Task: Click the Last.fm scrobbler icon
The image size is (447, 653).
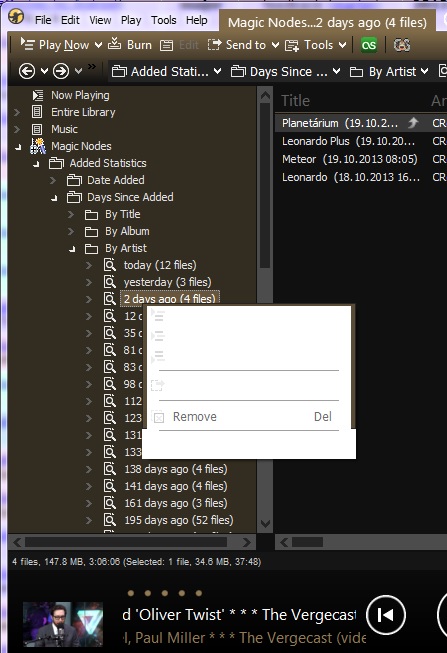Action: (369, 45)
